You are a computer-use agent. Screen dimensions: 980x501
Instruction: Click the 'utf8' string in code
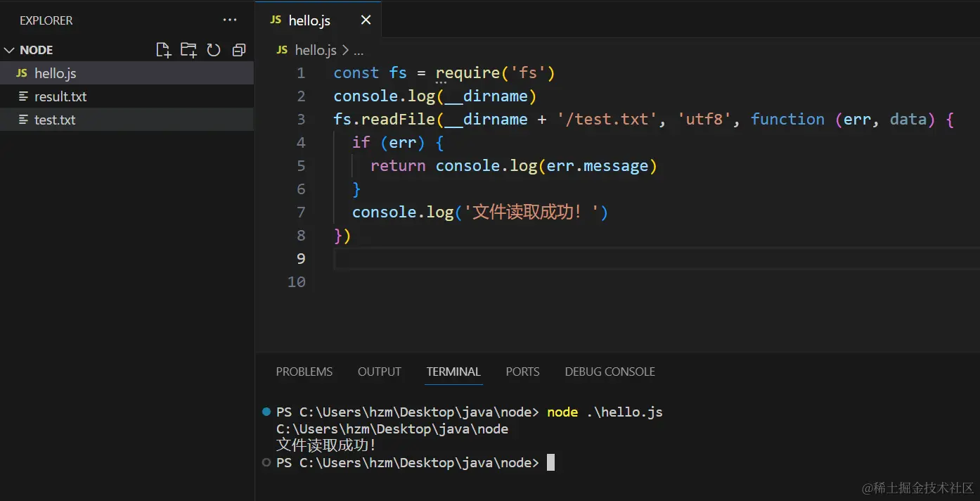[x=705, y=120]
